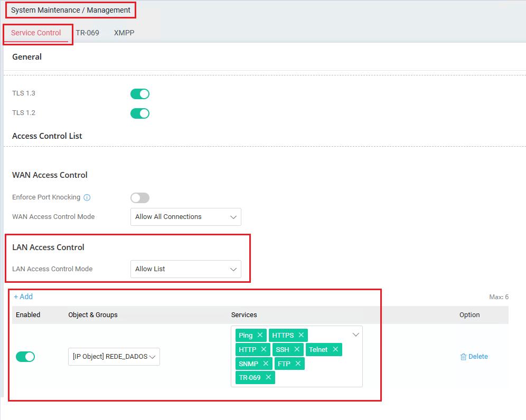This screenshot has width=526, height=420.
Task: Disable the TLS 1.2 toggle
Action: point(140,113)
